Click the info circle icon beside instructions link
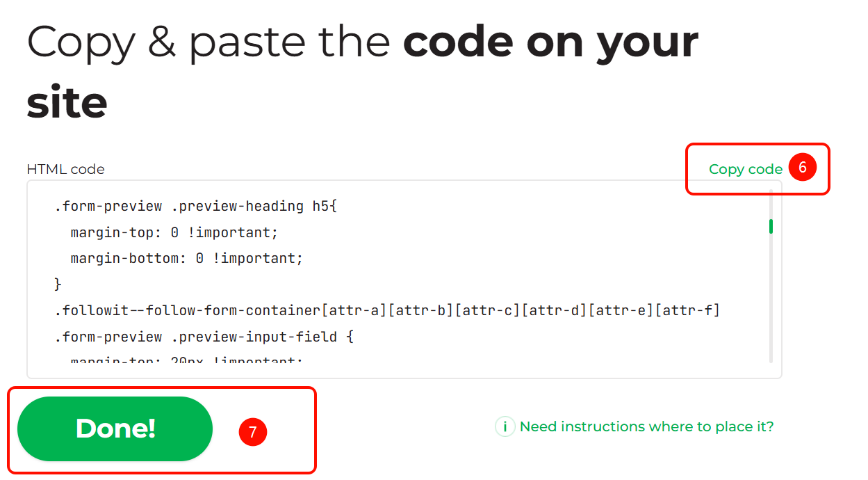Viewport: 868px width, 480px height. pyautogui.click(x=505, y=426)
